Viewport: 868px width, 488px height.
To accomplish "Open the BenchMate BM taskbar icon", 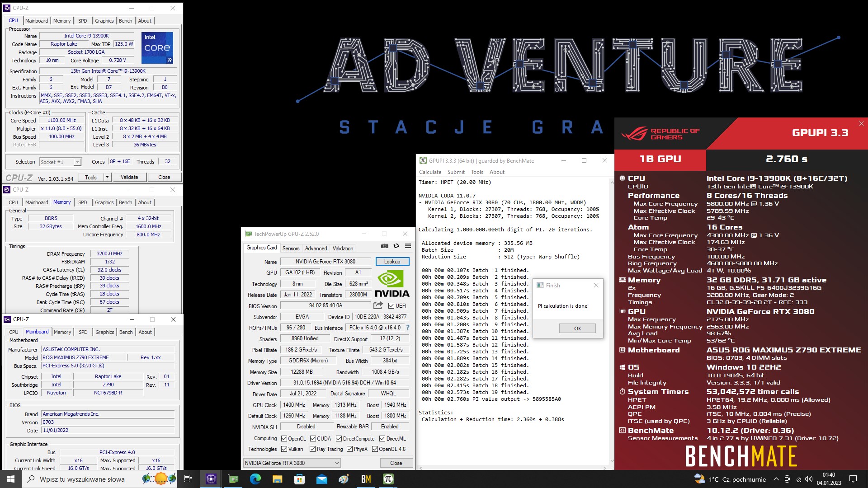I will (366, 479).
